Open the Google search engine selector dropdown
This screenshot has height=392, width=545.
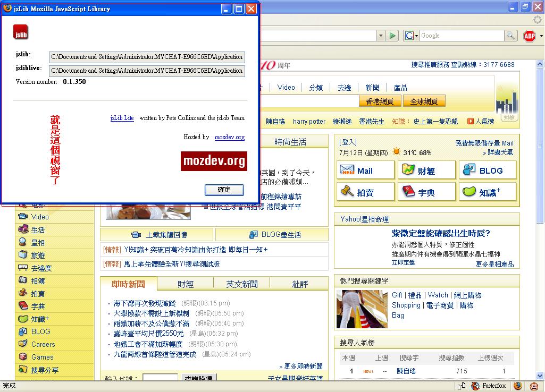click(x=412, y=36)
